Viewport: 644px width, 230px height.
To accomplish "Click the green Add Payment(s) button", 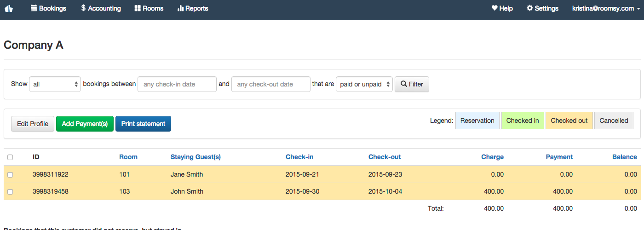I will (85, 124).
